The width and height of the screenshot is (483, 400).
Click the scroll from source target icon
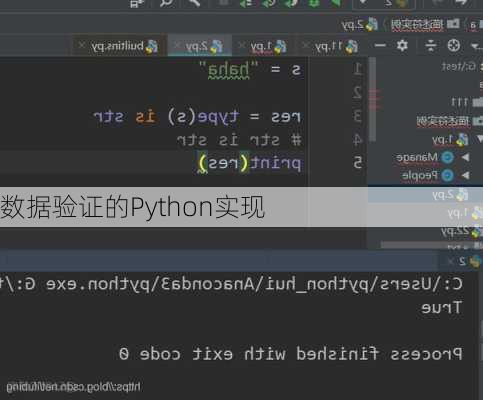click(454, 45)
